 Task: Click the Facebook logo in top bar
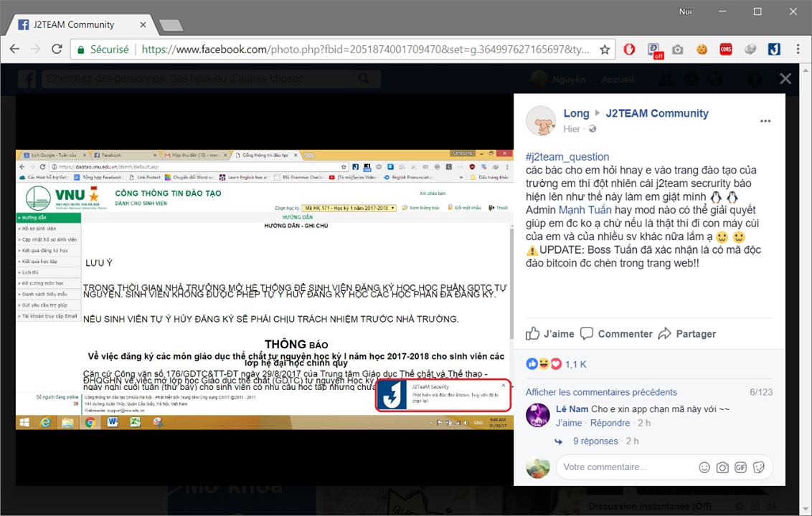(27, 79)
